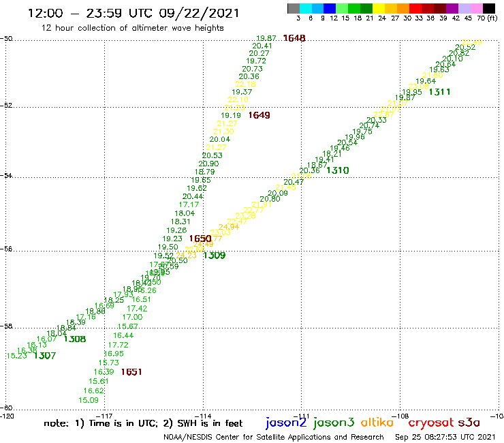Click the timestamp Sep 25 08:27:53 UTC 2021
The image size is (504, 443).
click(445, 437)
